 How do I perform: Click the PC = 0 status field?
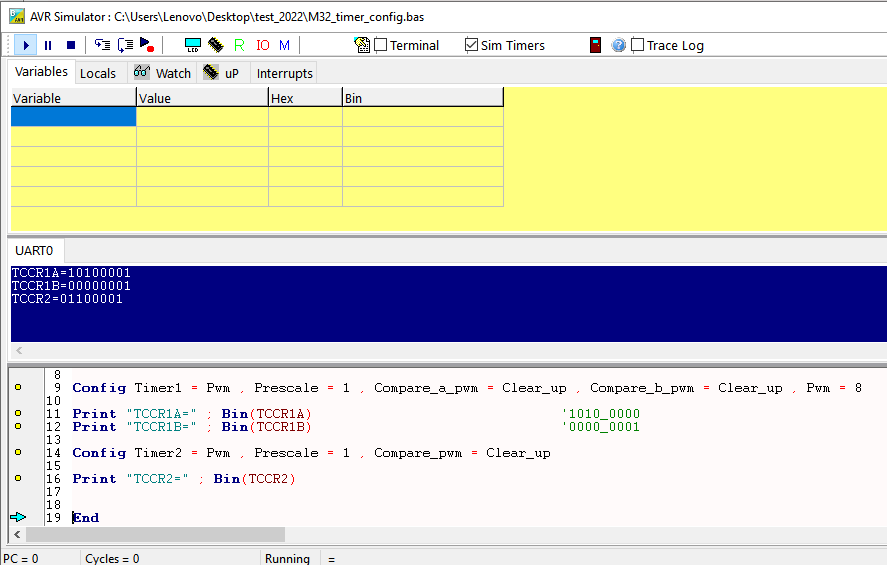tap(21, 559)
